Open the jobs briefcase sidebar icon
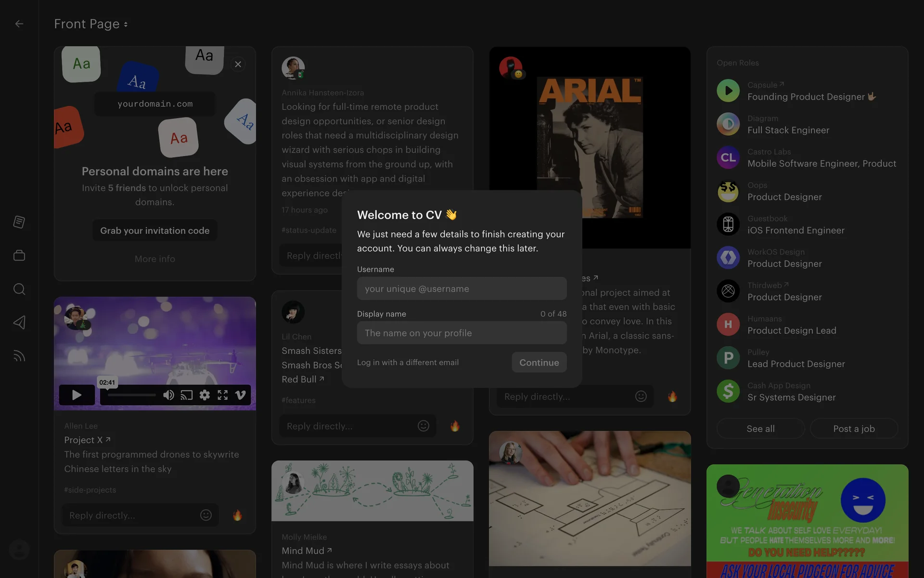 (x=19, y=255)
